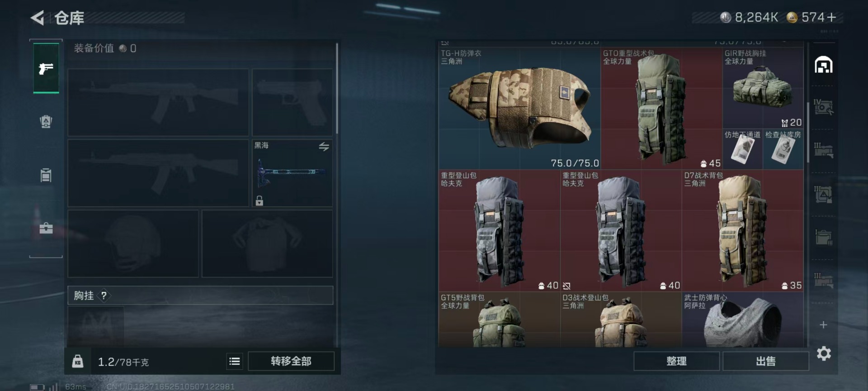
Task: Add a new stash container with plus icon
Action: [x=823, y=325]
